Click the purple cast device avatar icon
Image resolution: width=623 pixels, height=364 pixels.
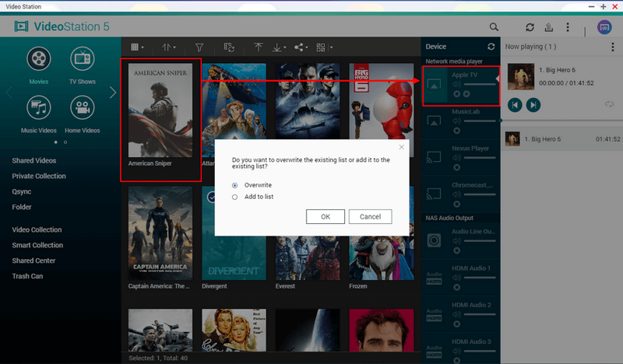604,27
